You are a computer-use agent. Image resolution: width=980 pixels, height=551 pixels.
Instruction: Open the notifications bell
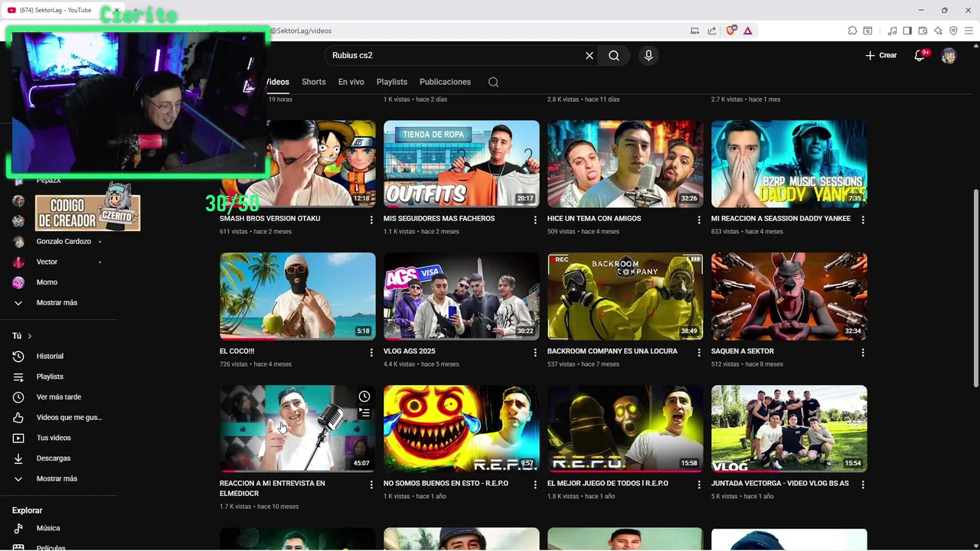[x=920, y=55]
